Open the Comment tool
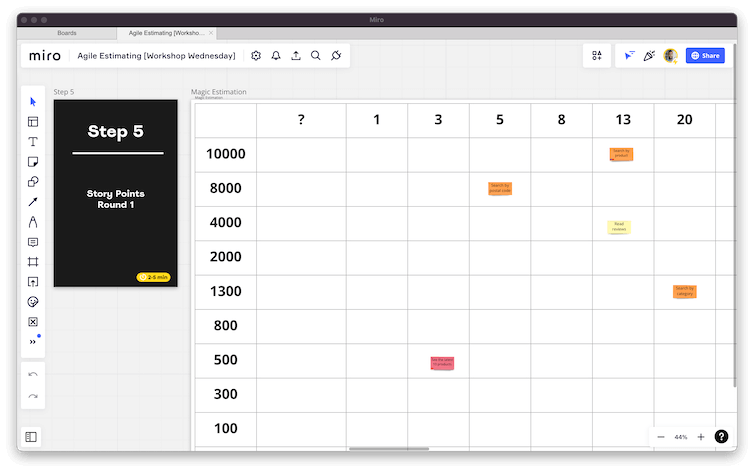Viewport: 754px width, 472px height. point(33,242)
